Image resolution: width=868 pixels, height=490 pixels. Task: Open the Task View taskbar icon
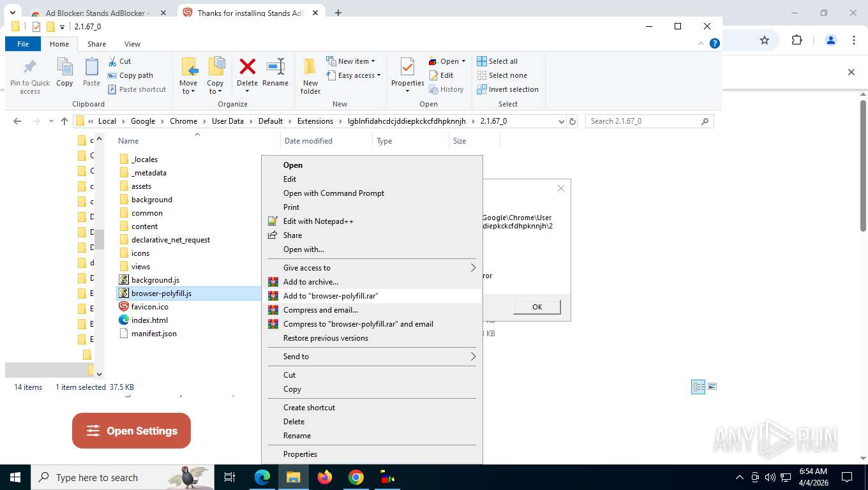pos(230,477)
